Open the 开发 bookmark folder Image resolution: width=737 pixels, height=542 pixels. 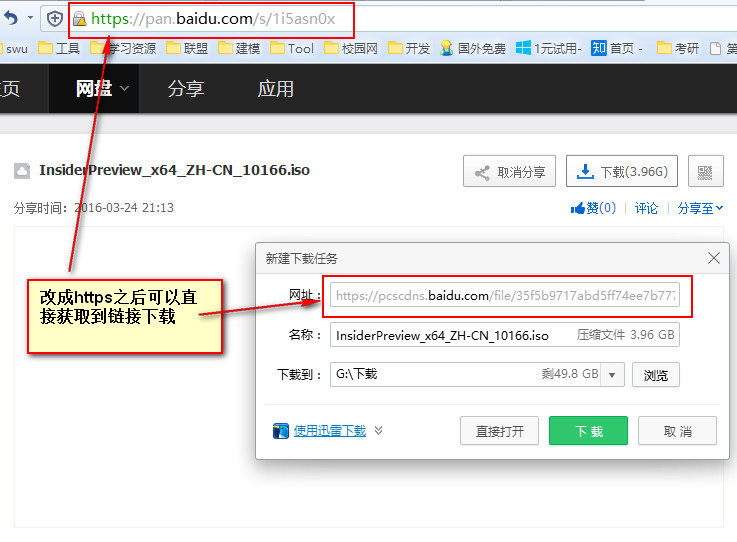(x=409, y=48)
